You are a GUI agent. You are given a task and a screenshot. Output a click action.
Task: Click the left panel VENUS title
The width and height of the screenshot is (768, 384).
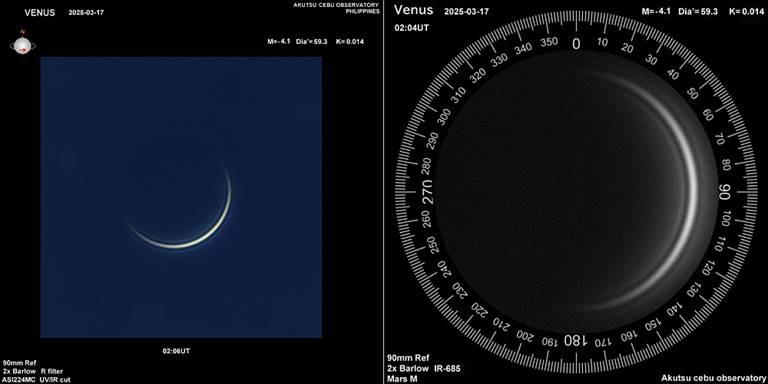(x=40, y=13)
